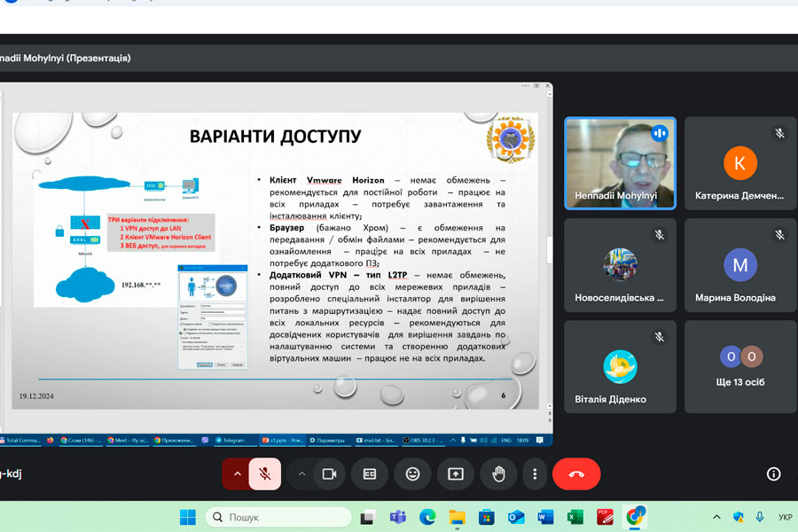Click 'Додатковий VPN – тип L2TP' text
Viewport: 798px width, 532px height.
point(339,275)
